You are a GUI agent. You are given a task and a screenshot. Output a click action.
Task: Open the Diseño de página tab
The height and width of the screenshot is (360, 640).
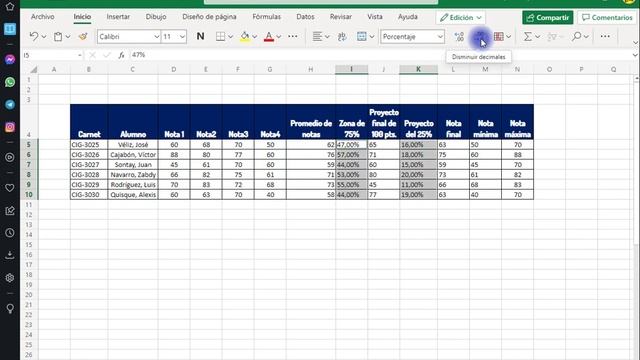(209, 17)
